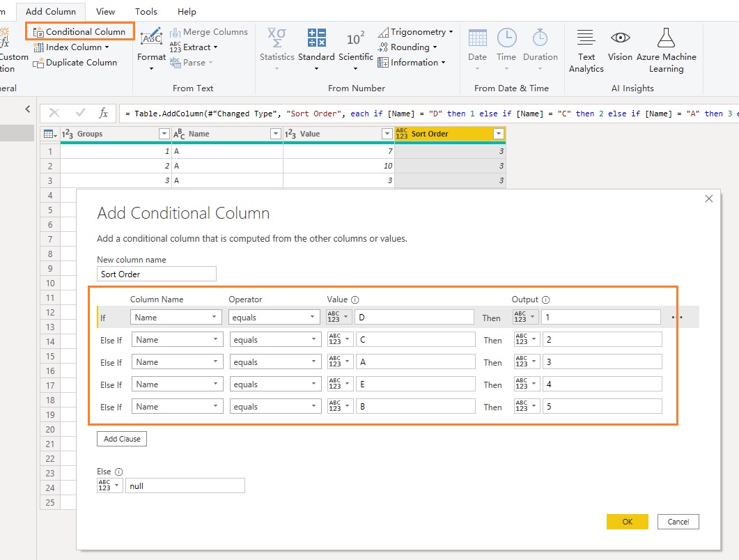Open the Sort Order column filter dropdown
The height and width of the screenshot is (560, 739).
498,134
